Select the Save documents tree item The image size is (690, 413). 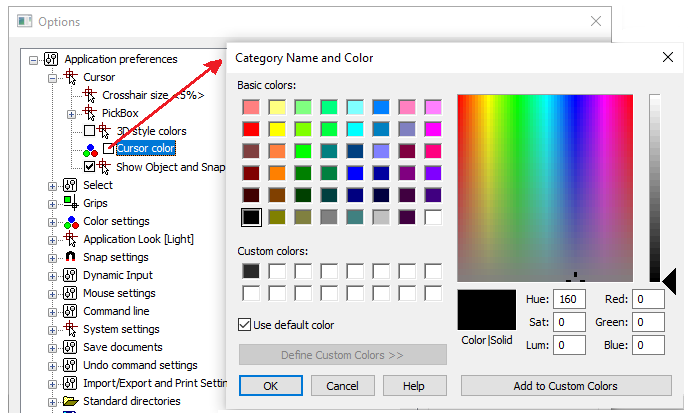click(123, 347)
